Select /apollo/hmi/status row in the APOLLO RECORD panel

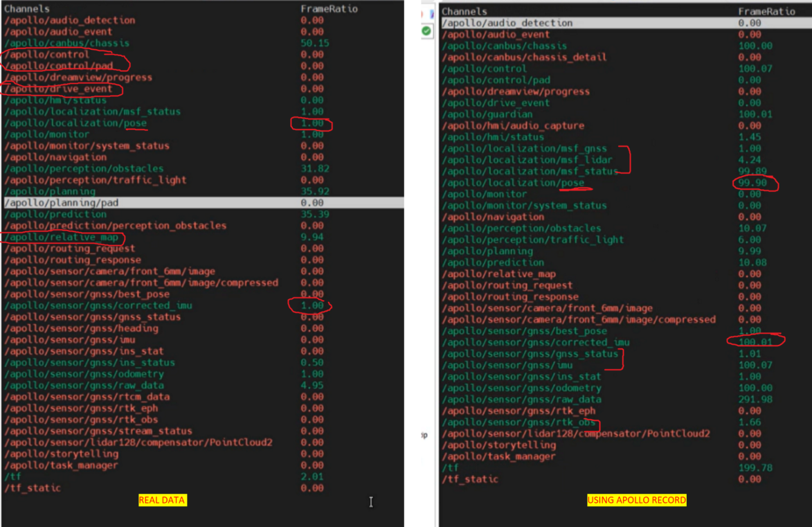tap(492, 137)
